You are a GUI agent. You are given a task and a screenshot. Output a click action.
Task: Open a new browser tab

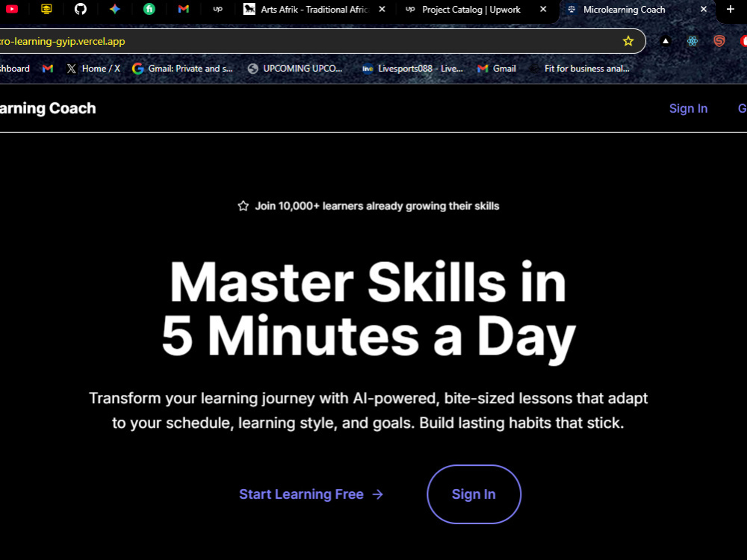click(x=731, y=9)
